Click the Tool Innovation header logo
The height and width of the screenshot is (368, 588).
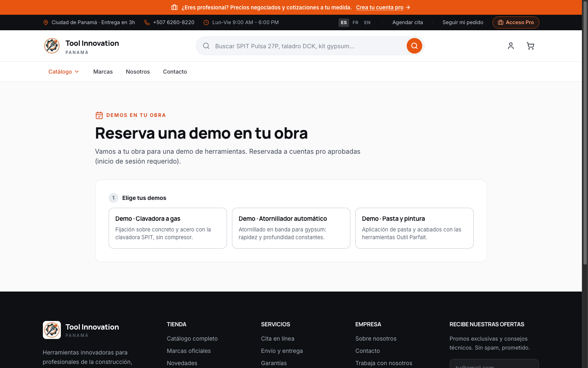pyautogui.click(x=81, y=46)
